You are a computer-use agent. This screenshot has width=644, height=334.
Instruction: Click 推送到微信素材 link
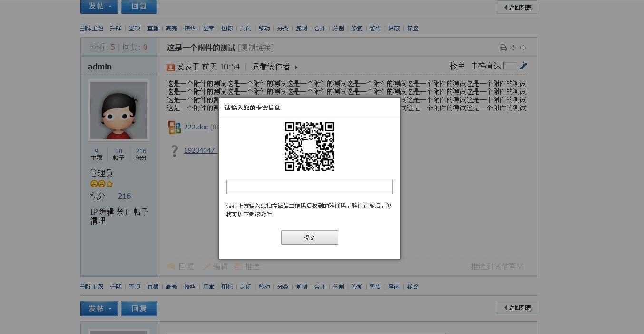[497, 266]
